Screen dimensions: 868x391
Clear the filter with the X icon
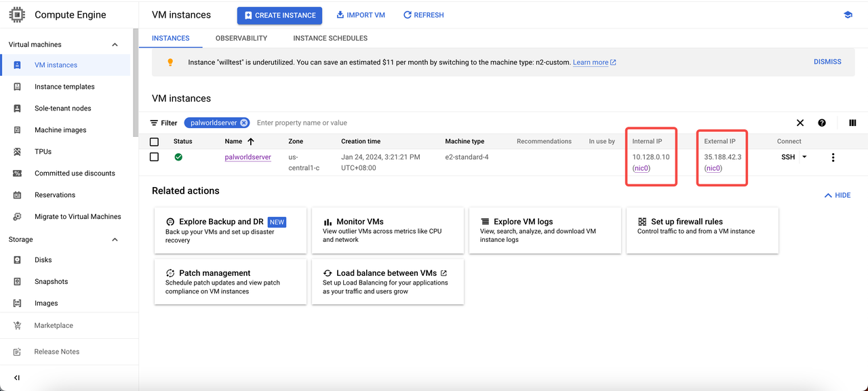tap(800, 123)
